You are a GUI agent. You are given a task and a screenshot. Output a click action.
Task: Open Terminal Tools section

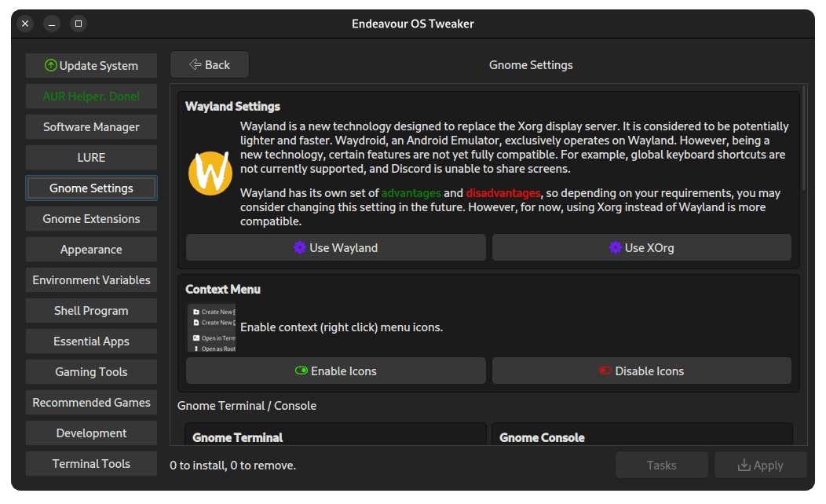point(91,463)
